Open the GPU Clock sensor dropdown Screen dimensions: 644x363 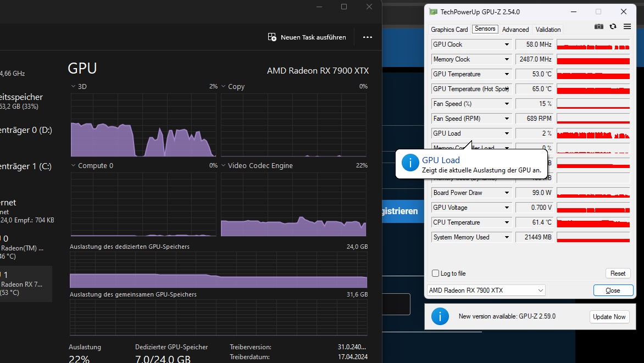click(507, 44)
